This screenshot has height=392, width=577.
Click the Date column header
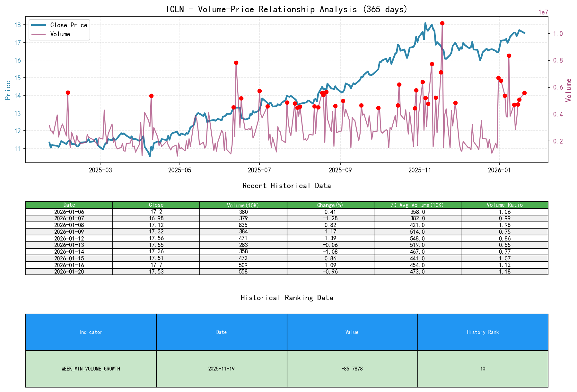69,205
